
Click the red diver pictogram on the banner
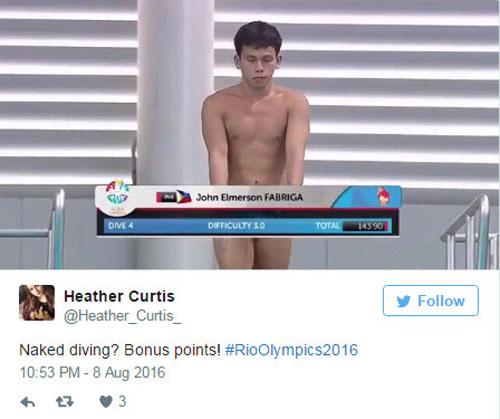(x=383, y=196)
